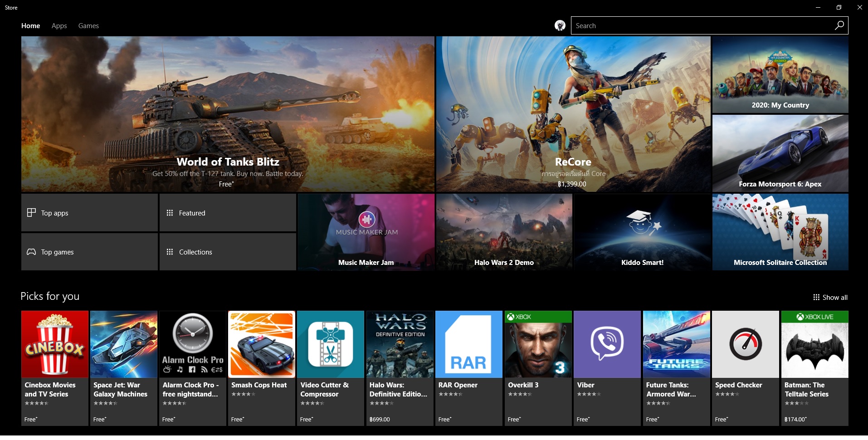Open Batman: The Telltale Series icon
The image size is (868, 440).
point(815,344)
